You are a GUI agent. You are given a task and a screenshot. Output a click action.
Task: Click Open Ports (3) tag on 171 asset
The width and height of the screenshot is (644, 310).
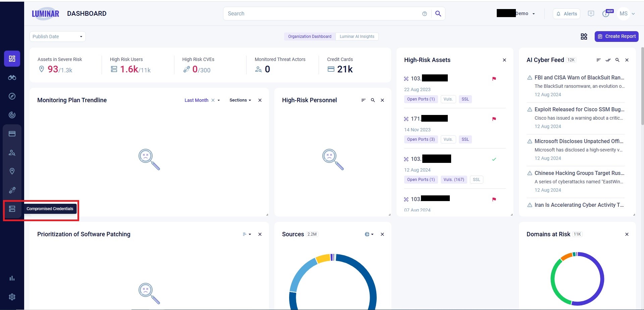click(x=421, y=139)
